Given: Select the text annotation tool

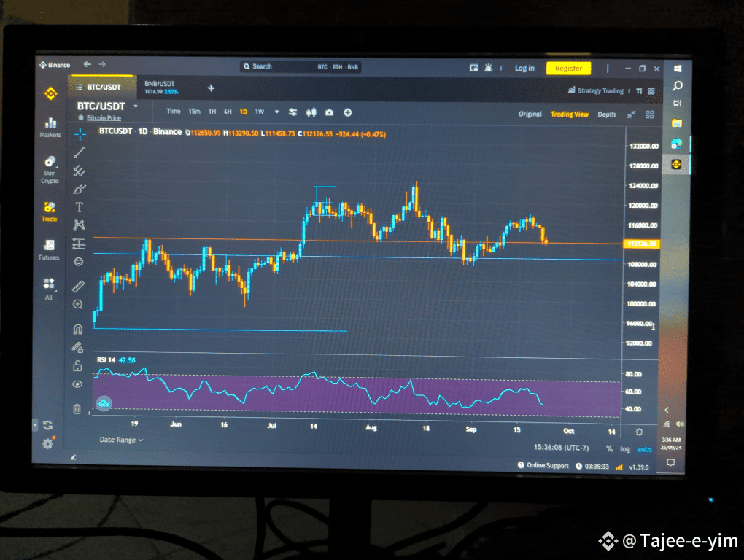Looking at the screenshot, I should (x=80, y=207).
